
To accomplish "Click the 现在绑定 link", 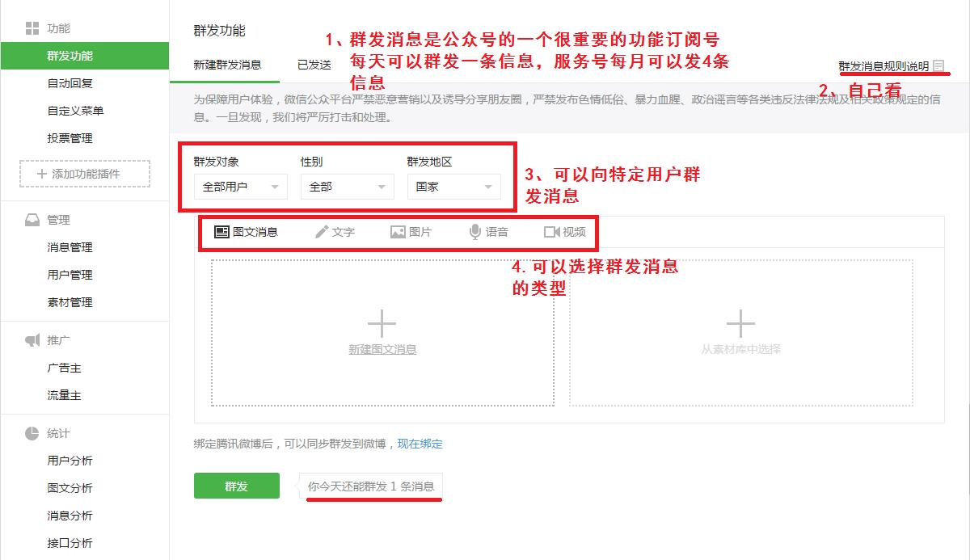I will tap(420, 444).
